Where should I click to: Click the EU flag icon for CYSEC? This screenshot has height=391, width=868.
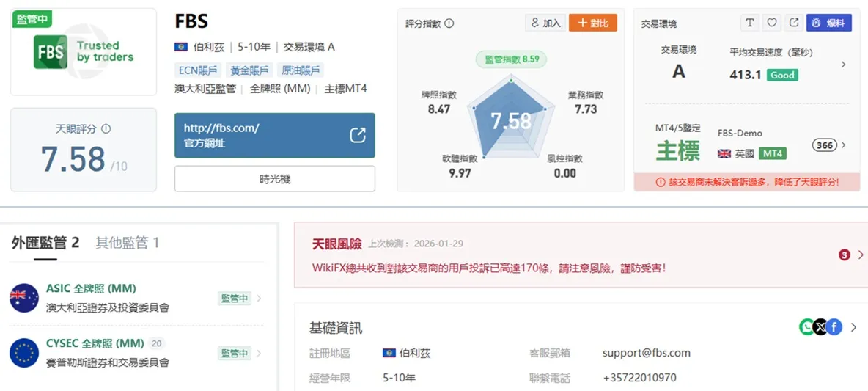click(x=24, y=353)
